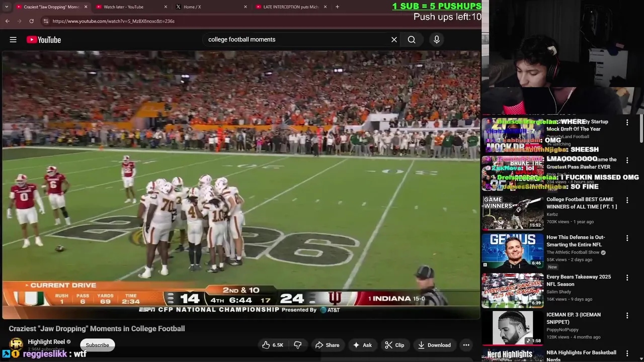Click the magnifier search button
This screenshot has width=644, height=362.
[x=412, y=40]
